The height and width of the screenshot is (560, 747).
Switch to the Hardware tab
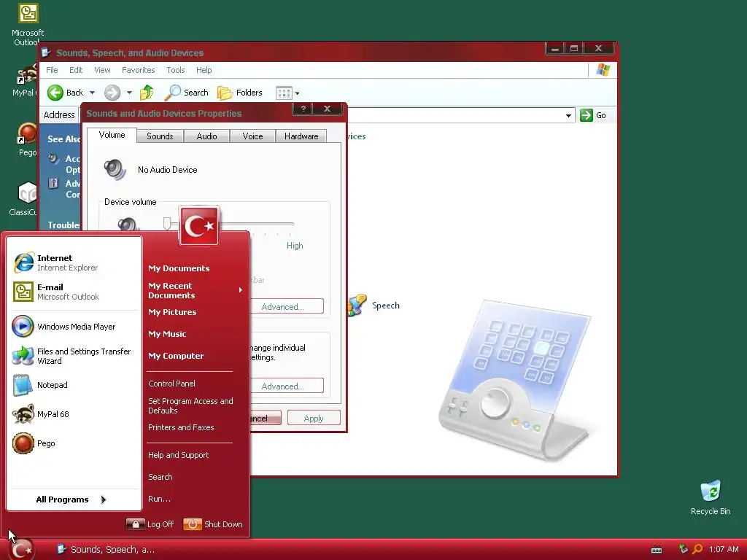click(301, 136)
